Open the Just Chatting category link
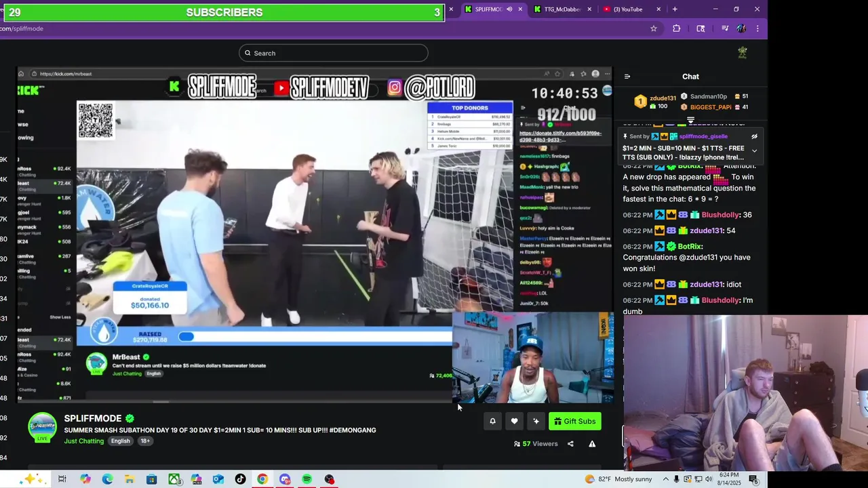This screenshot has width=868, height=488. click(84, 441)
